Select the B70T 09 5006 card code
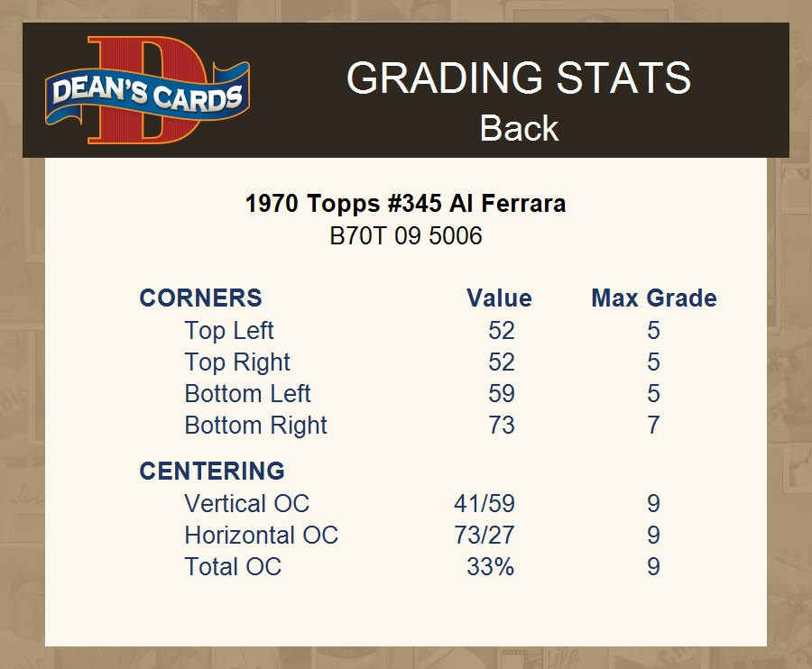This screenshot has height=669, width=812. point(406,236)
